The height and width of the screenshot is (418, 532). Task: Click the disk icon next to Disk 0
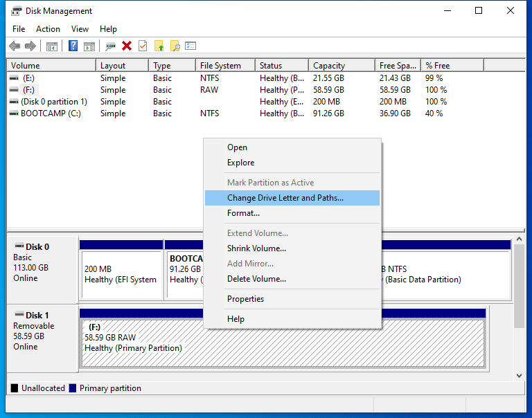(19, 246)
